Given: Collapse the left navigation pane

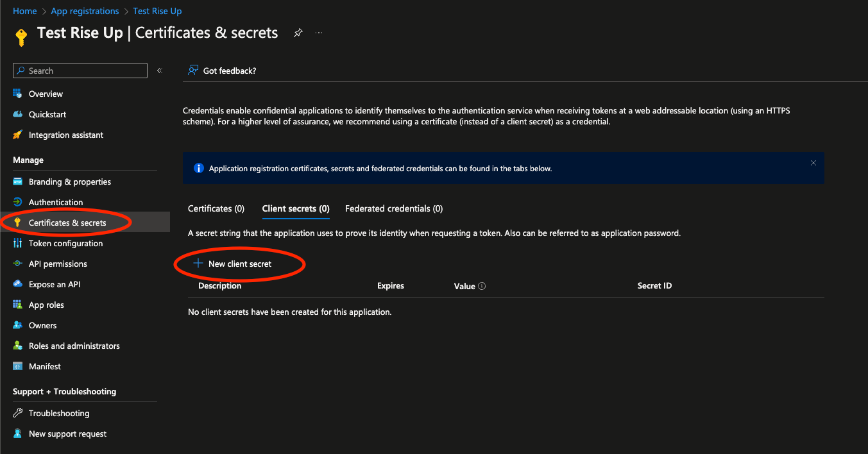Looking at the screenshot, I should pos(159,71).
